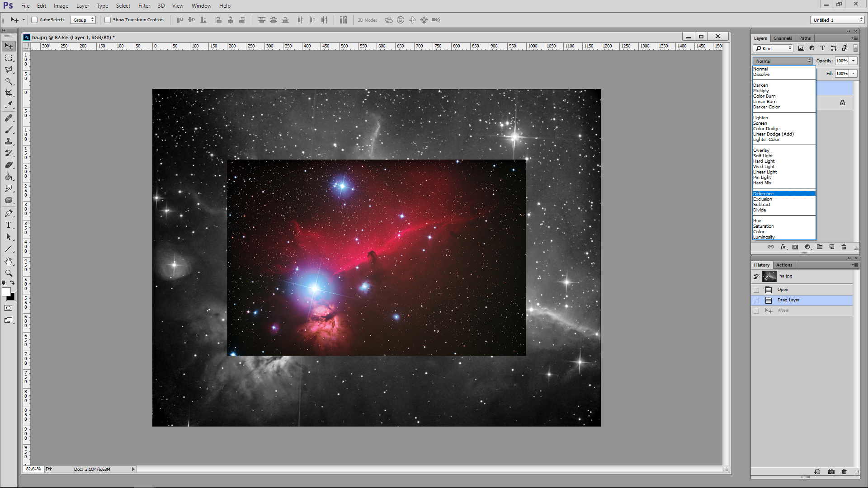The width and height of the screenshot is (868, 488).
Task: Select the Move history state
Action: 802,310
